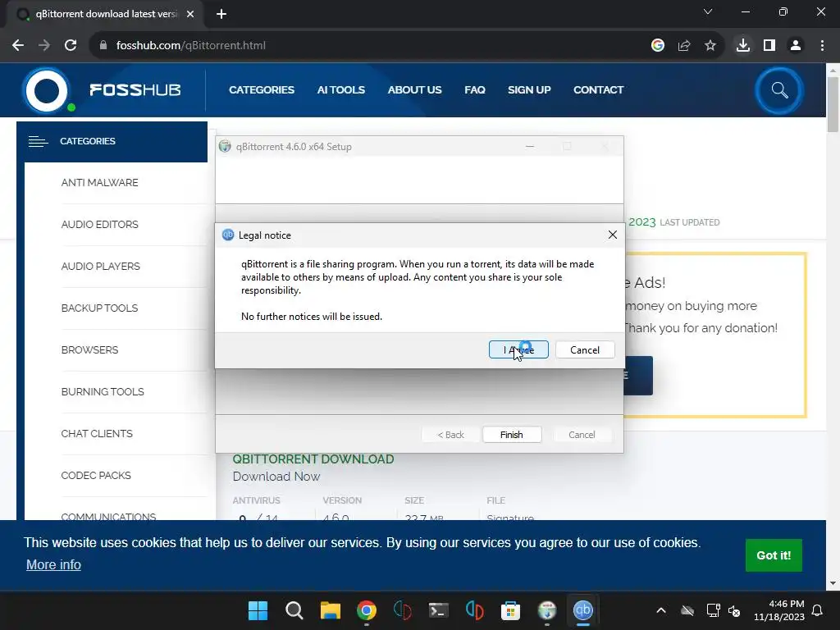Open the tab search chevron
This screenshot has height=630, width=840.
pyautogui.click(x=708, y=11)
